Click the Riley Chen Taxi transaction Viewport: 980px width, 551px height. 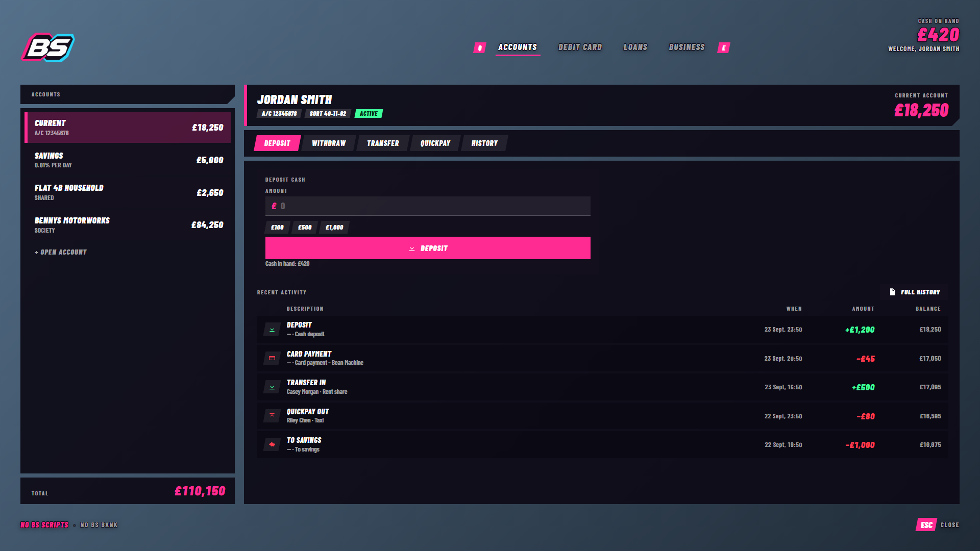pos(603,416)
